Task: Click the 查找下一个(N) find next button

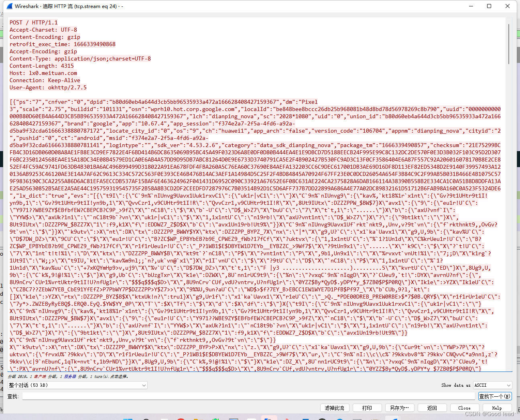Action: point(495,396)
